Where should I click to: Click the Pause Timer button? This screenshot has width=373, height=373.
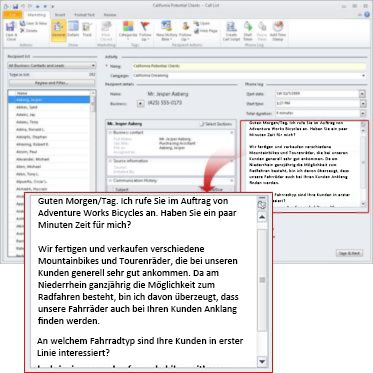click(x=262, y=31)
